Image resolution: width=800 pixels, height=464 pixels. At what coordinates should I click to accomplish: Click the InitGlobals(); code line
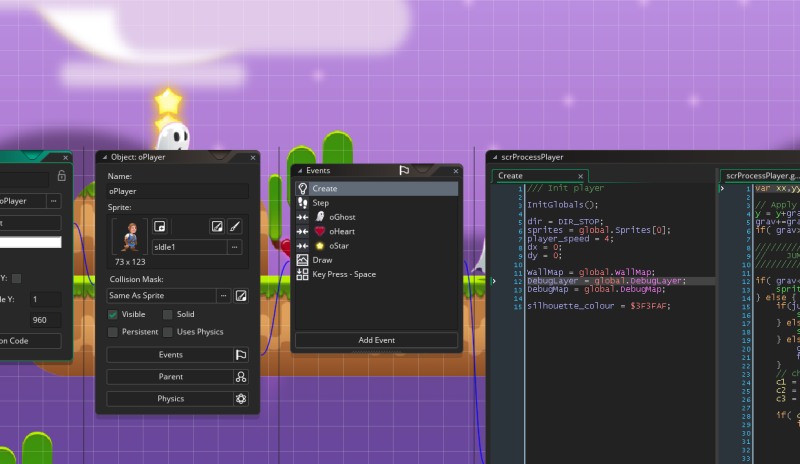click(x=562, y=205)
